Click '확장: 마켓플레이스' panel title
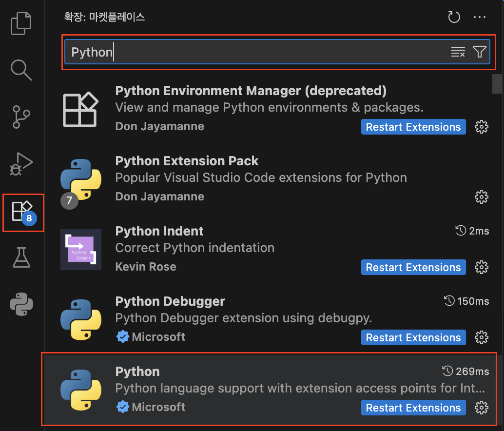The image size is (504, 431). [104, 17]
